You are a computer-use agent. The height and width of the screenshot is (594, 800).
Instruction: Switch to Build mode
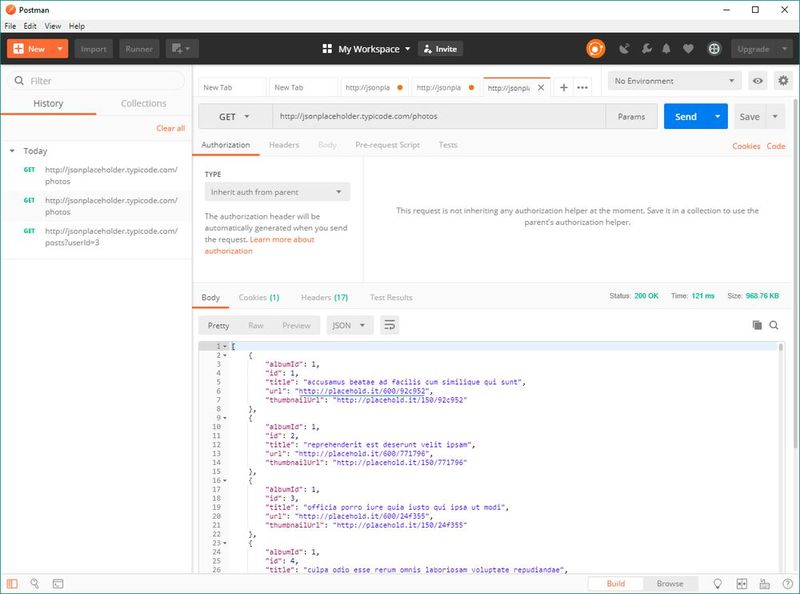pyautogui.click(x=616, y=583)
